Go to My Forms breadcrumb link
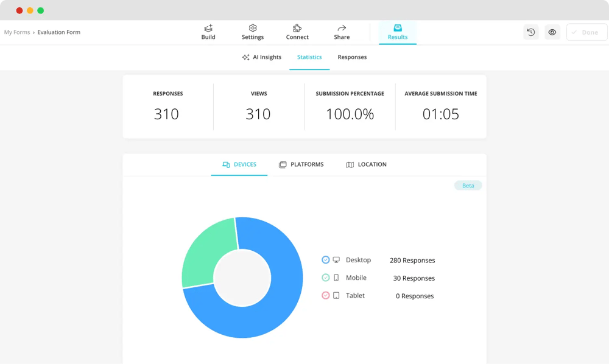 point(17,32)
